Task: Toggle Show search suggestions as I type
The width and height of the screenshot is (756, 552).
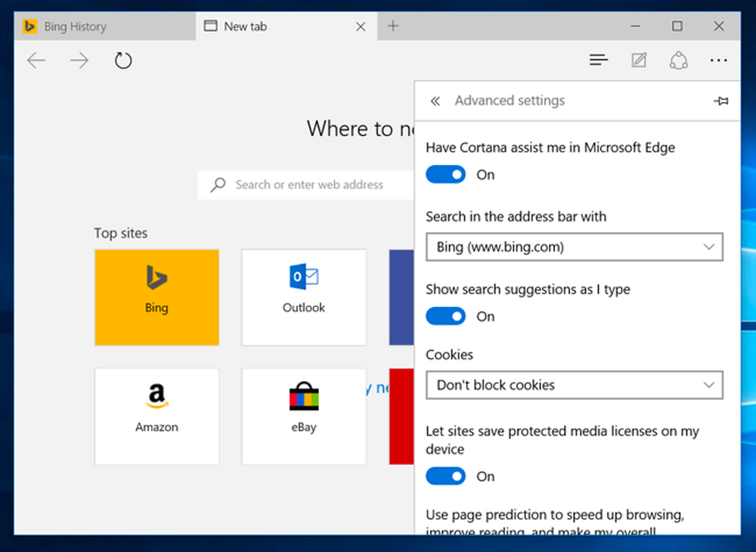Action: point(445,316)
